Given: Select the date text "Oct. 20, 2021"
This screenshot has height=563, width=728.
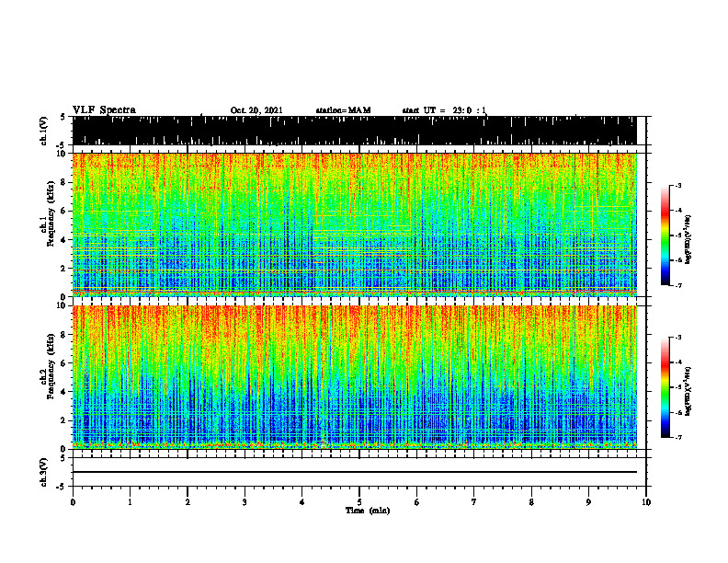Looking at the screenshot, I should [x=256, y=110].
